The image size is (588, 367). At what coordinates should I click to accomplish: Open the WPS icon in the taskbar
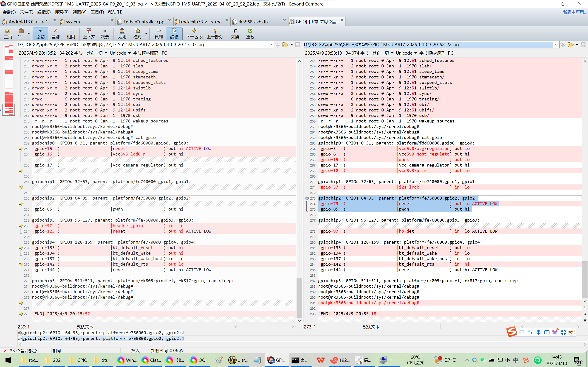pos(320,360)
